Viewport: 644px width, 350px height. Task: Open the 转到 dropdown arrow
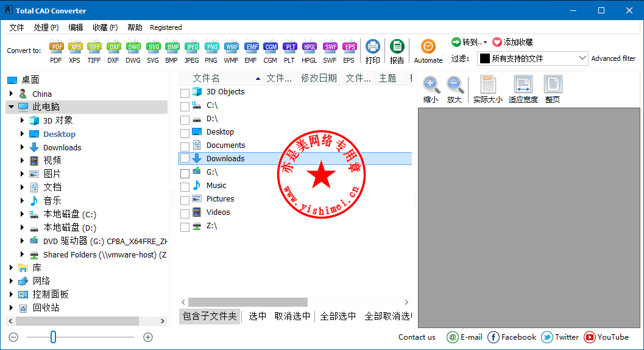pyautogui.click(x=485, y=42)
